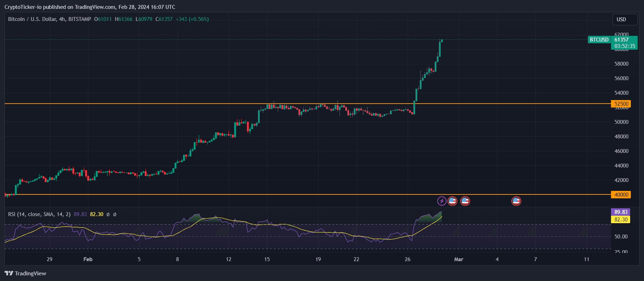
Task: Click the purple lightning bolt event icon
Action: (441, 201)
